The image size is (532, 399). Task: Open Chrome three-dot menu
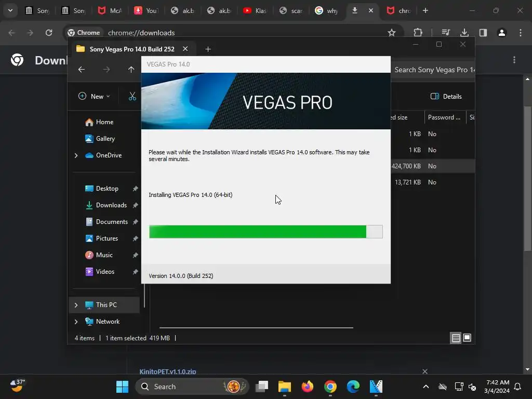[521, 33]
